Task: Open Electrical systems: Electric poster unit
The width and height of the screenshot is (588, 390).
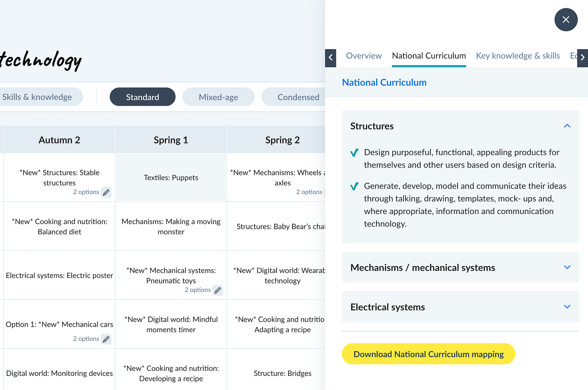Action: tap(59, 275)
